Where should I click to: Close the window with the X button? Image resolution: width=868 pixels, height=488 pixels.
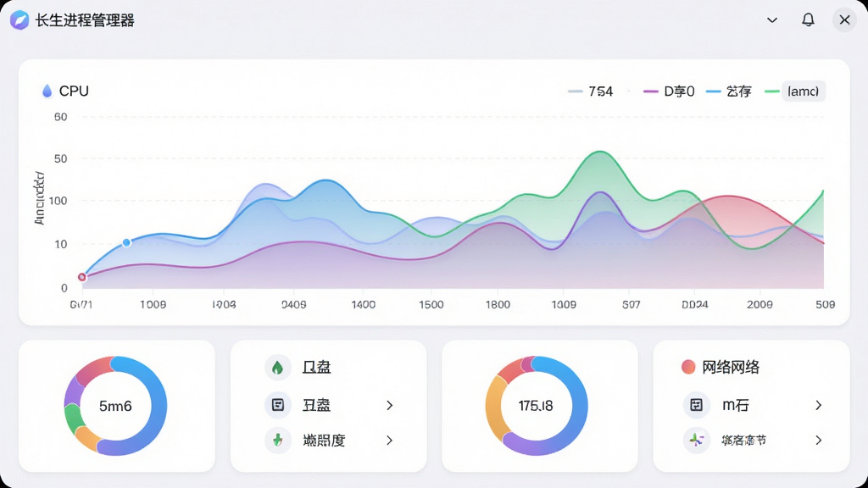tap(844, 20)
